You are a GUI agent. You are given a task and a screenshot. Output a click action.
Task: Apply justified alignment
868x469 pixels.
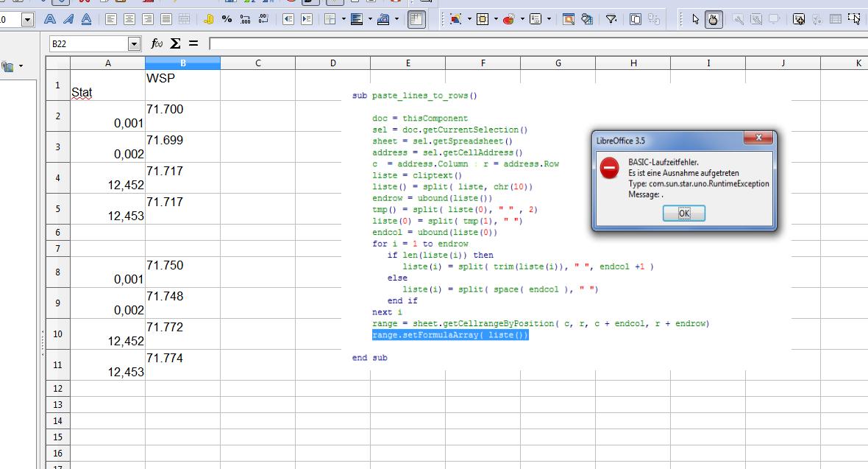(166, 19)
